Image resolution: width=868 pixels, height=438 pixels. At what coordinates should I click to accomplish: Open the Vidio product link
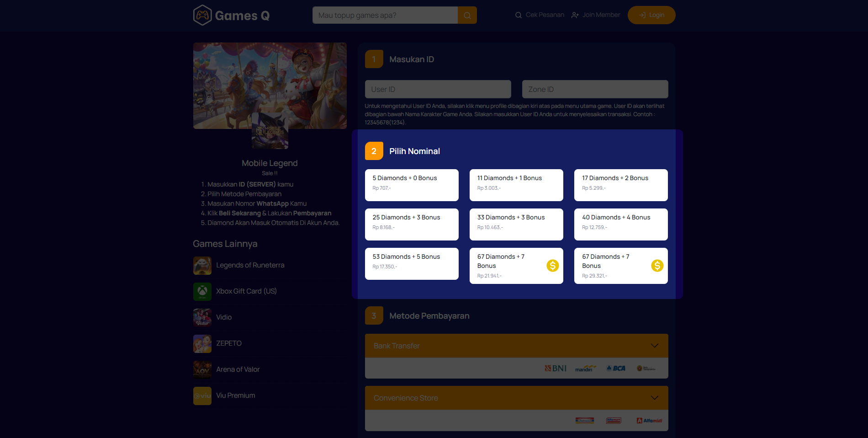pos(224,317)
